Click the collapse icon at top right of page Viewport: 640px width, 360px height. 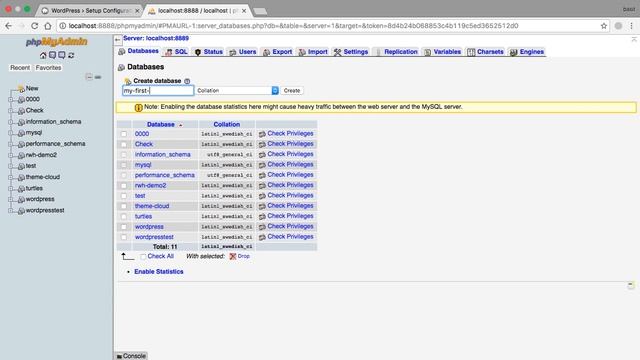[x=634, y=39]
